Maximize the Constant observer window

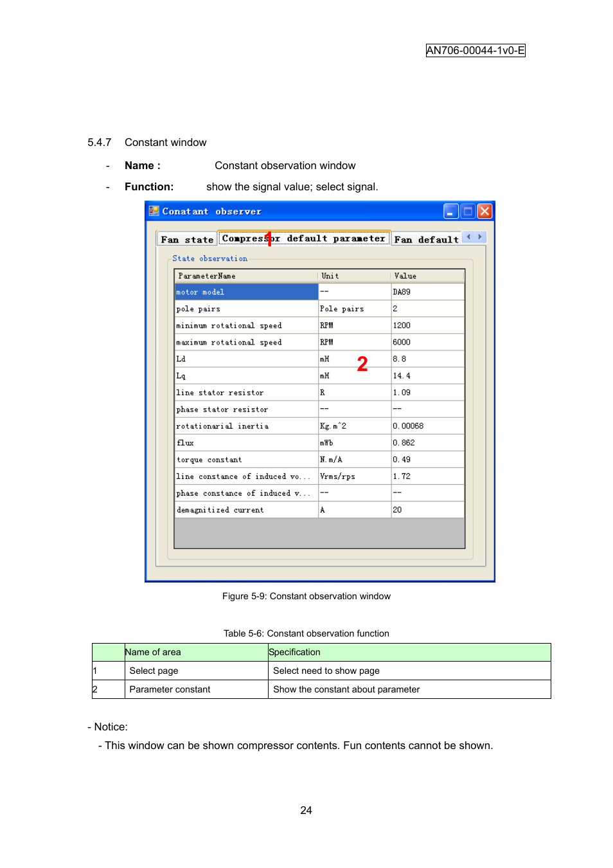coord(468,211)
